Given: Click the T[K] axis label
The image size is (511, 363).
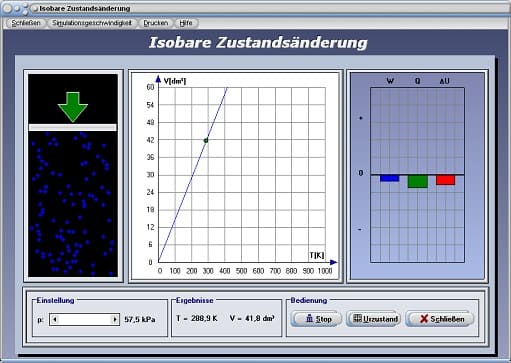Looking at the screenshot, I should point(316,255).
